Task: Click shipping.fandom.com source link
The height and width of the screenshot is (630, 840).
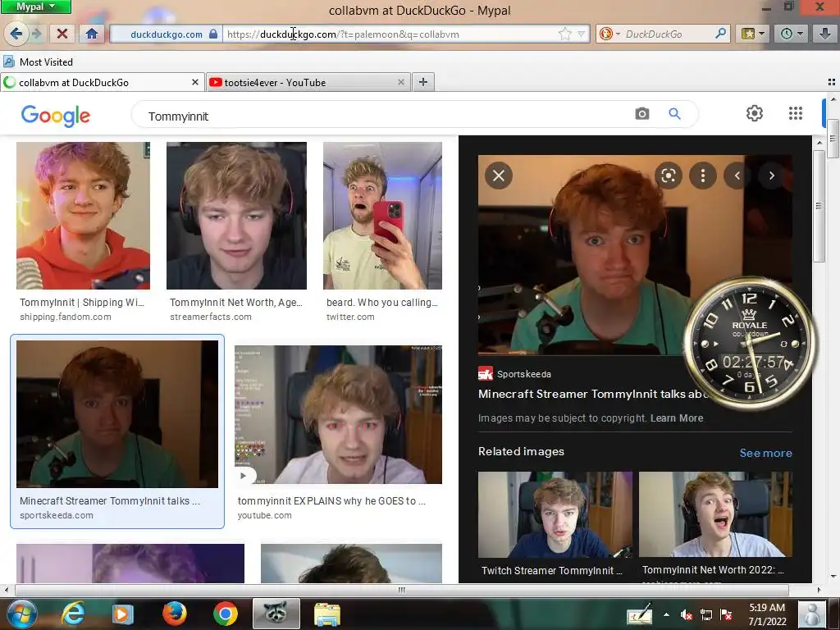Action: click(x=66, y=317)
